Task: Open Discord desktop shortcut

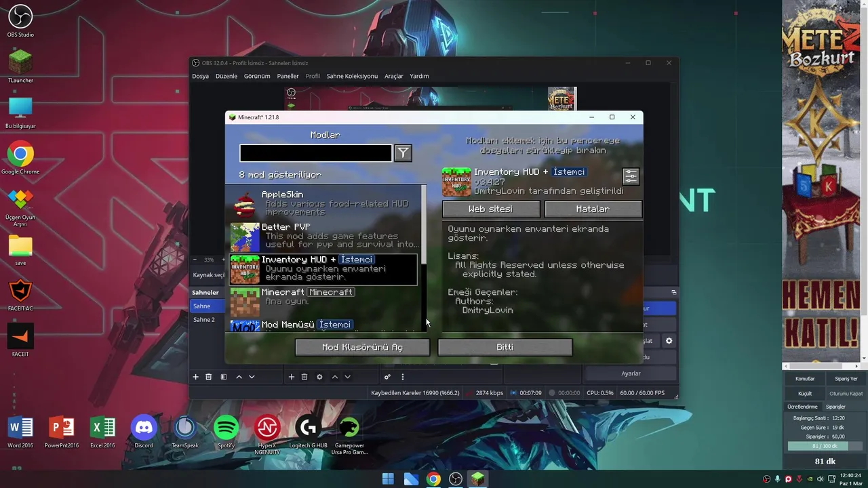Action: click(x=144, y=432)
